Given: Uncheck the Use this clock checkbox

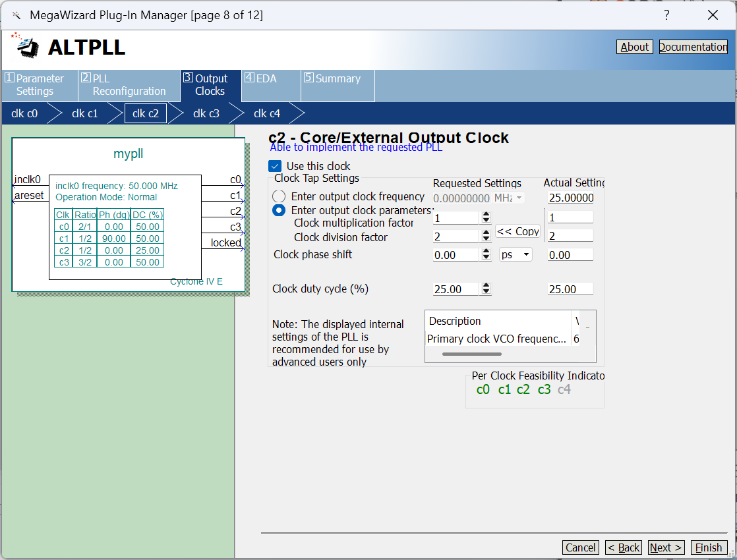Looking at the screenshot, I should 275,166.
